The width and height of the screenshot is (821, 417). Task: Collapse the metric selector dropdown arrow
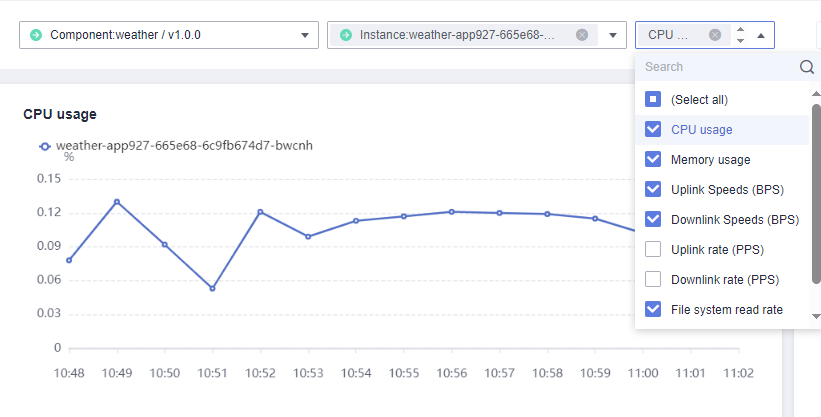761,36
